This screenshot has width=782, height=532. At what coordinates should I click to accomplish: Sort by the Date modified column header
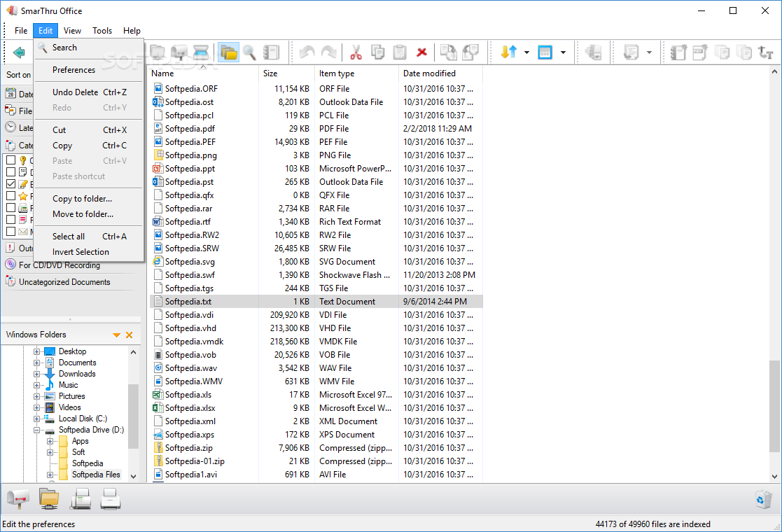440,73
